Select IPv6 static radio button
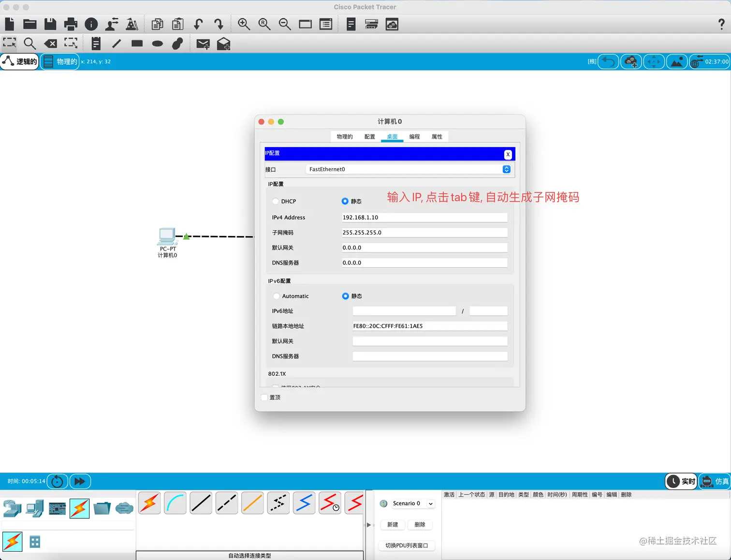 pyautogui.click(x=345, y=296)
